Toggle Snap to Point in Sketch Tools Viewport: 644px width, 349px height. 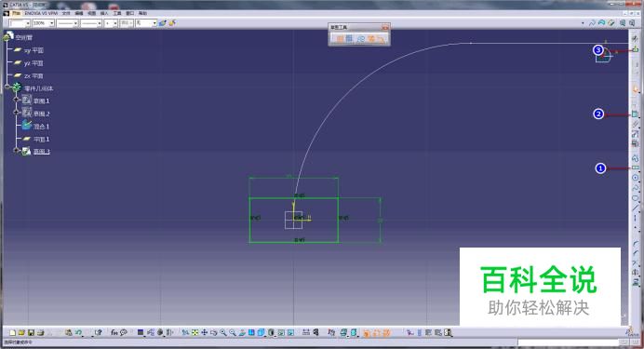point(349,38)
